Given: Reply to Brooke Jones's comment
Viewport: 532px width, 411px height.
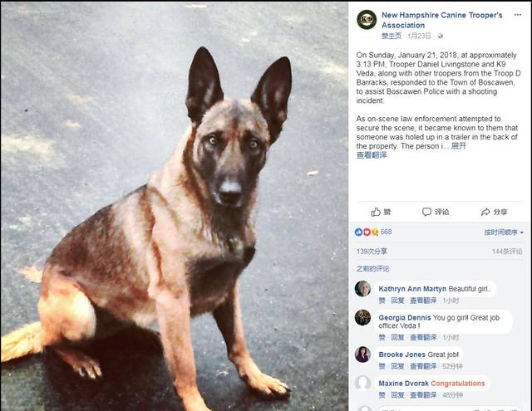Looking at the screenshot, I should pos(397,366).
